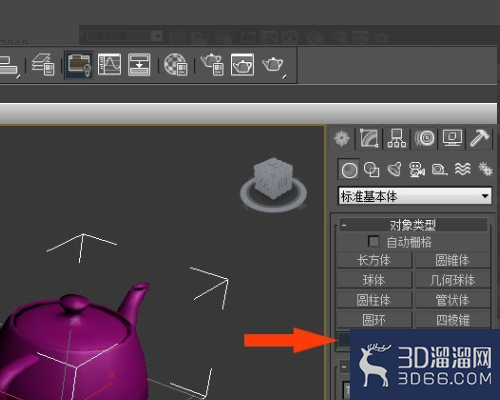Select the Lights category icon
Screen dimensions: 500x400
tap(394, 170)
